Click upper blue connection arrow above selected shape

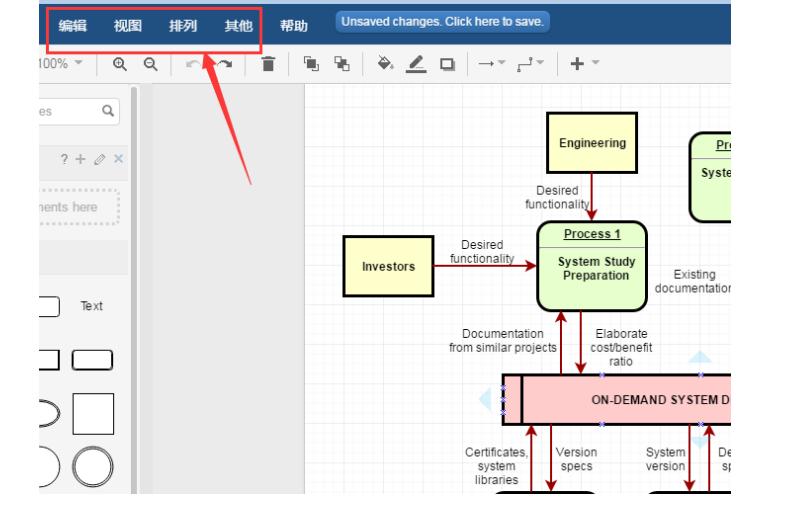[700, 357]
